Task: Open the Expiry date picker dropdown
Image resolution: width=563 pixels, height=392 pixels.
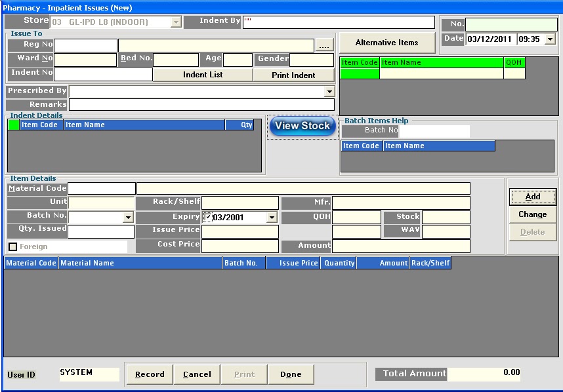Action: coord(272,217)
